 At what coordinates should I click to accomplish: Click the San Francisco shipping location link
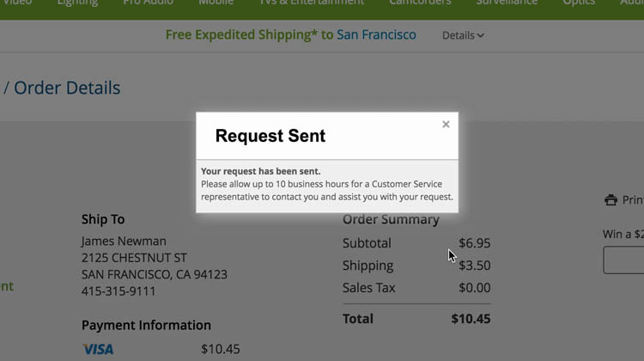click(x=376, y=35)
